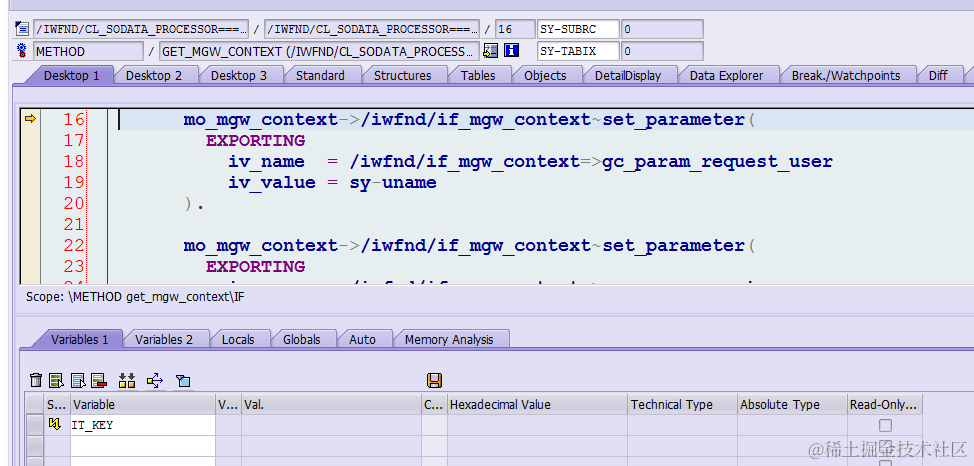Switch to the Desktop 3 tab
The width and height of the screenshot is (974, 466).
239,75
